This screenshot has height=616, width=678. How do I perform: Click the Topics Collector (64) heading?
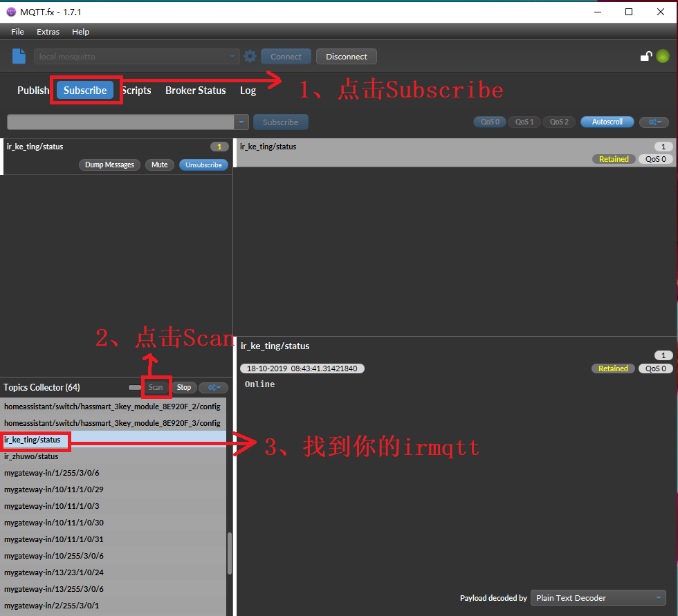42,387
